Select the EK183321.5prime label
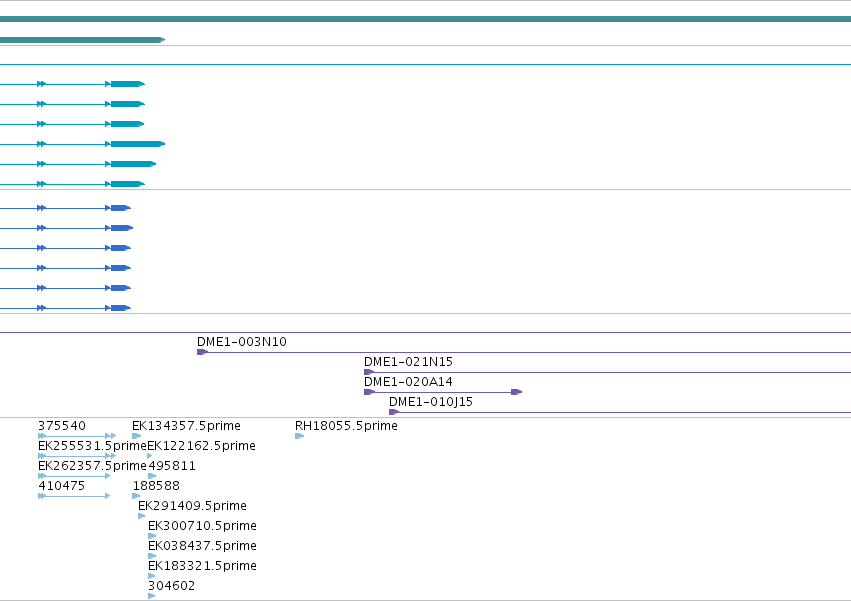 click(x=202, y=566)
